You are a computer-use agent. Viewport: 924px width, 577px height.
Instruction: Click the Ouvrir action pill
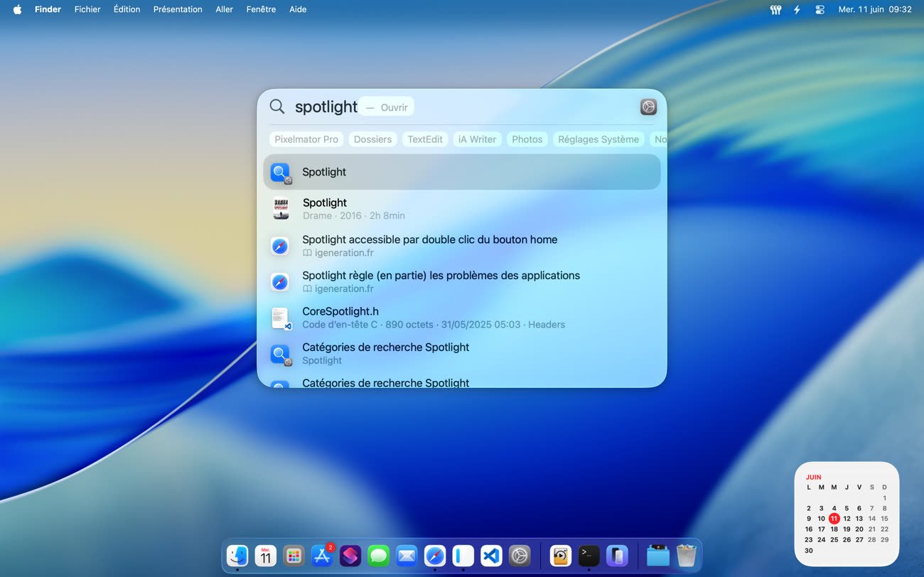click(387, 107)
